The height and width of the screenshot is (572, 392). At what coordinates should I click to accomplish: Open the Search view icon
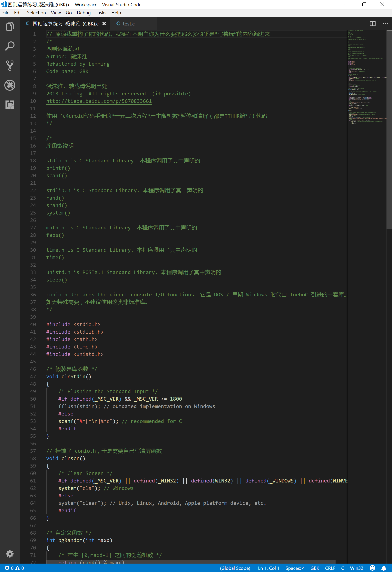click(x=10, y=46)
